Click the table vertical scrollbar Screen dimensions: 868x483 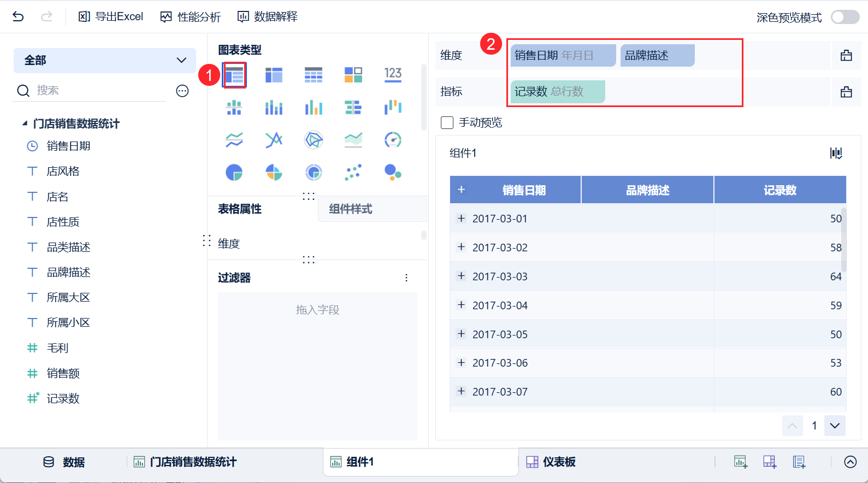pyautogui.click(x=844, y=239)
